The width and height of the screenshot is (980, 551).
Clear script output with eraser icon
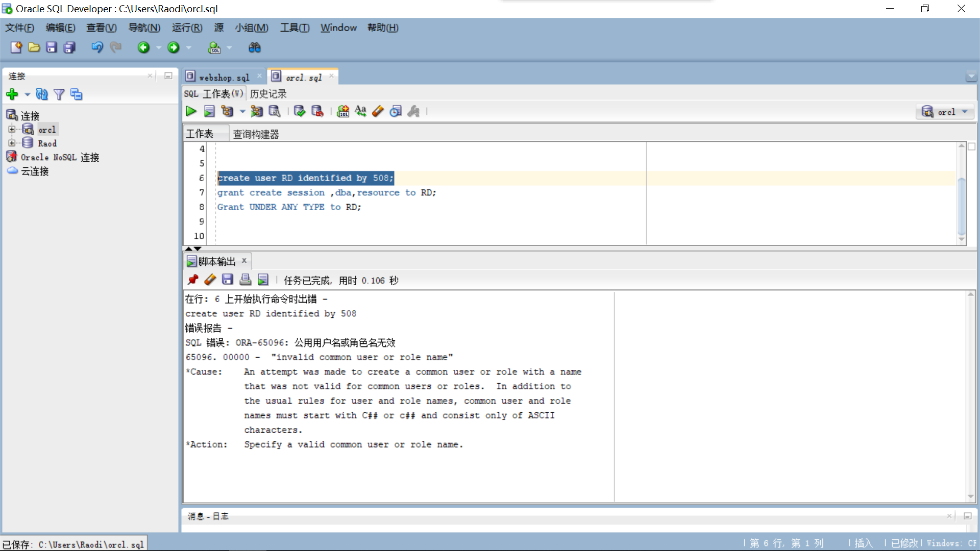pos(210,280)
